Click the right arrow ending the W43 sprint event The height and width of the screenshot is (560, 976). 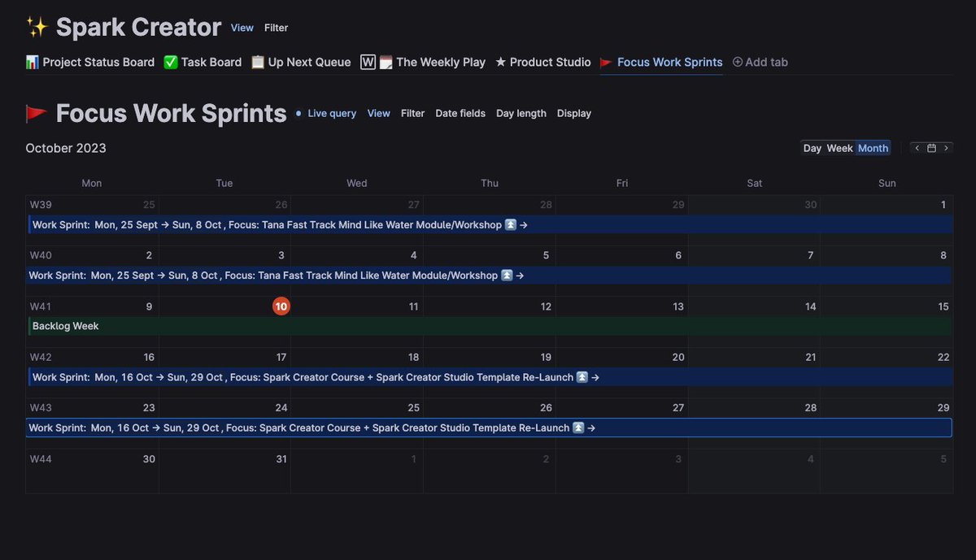click(591, 428)
